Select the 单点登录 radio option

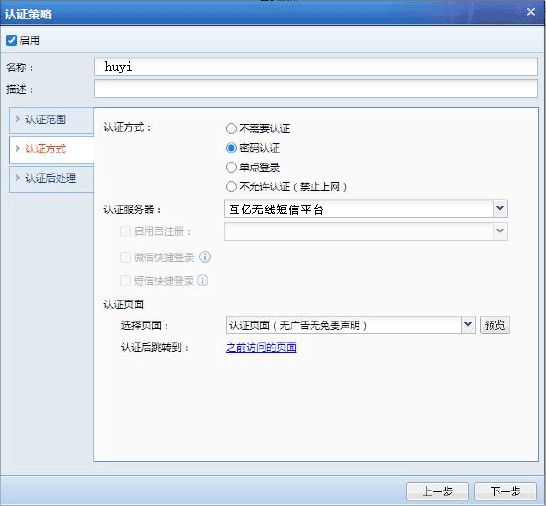231,168
